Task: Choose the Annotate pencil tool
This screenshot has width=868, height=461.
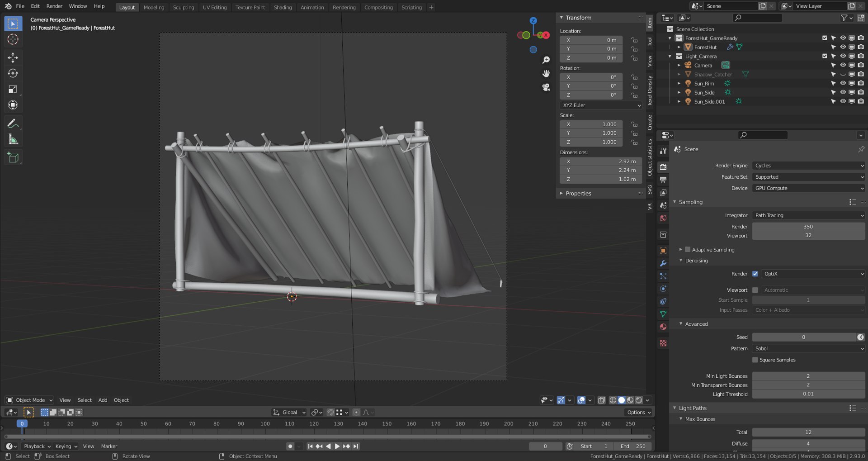Action: (13, 124)
